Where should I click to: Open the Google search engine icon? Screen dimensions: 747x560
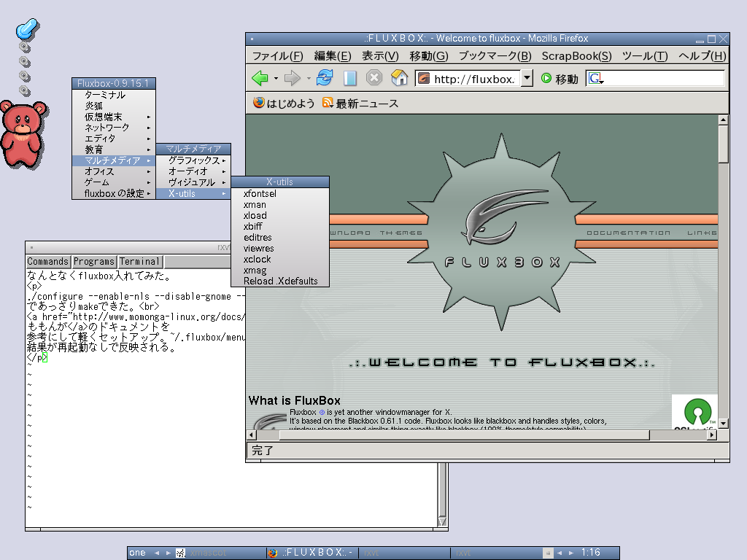point(595,78)
